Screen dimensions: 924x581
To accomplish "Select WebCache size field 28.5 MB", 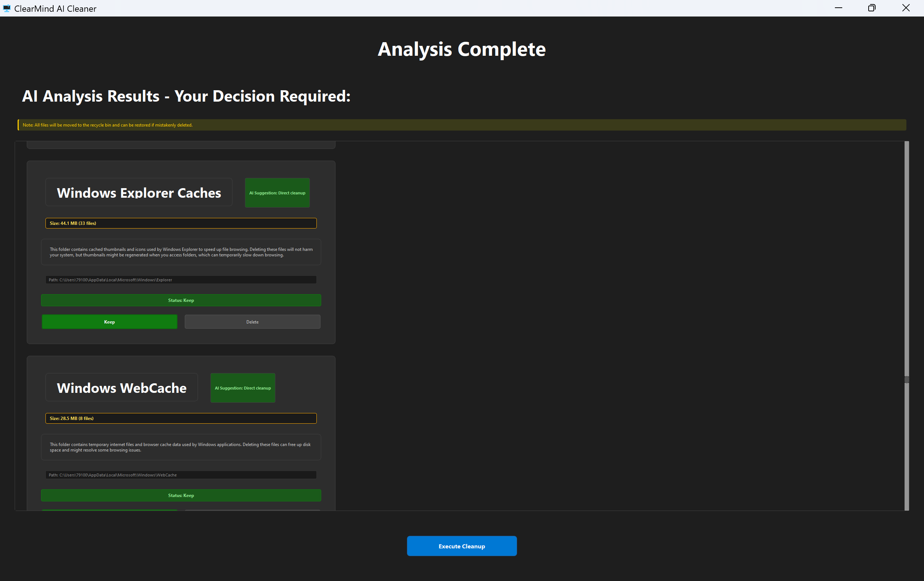I will click(x=181, y=418).
